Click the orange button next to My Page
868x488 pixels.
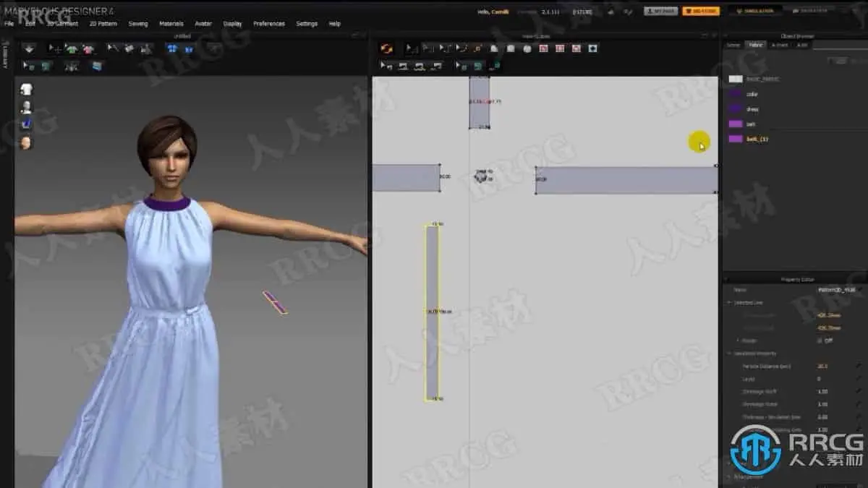click(699, 11)
